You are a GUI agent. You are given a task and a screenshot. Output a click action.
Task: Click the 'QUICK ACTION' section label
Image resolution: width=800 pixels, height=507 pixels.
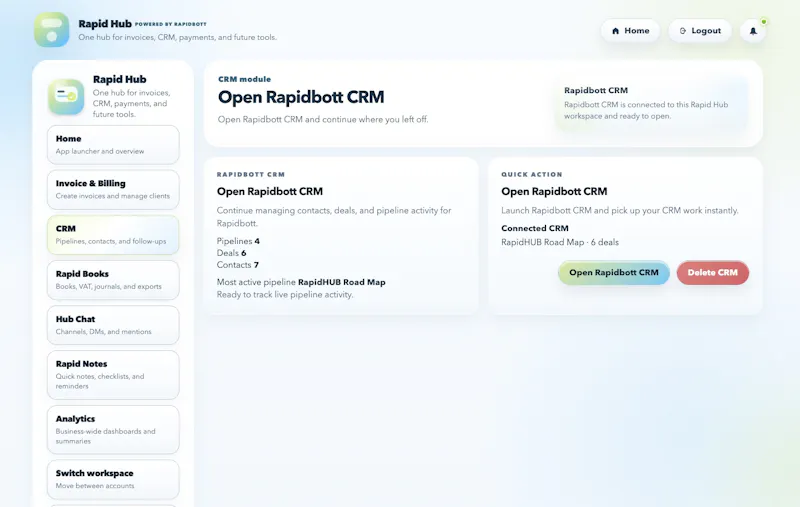[532, 174]
